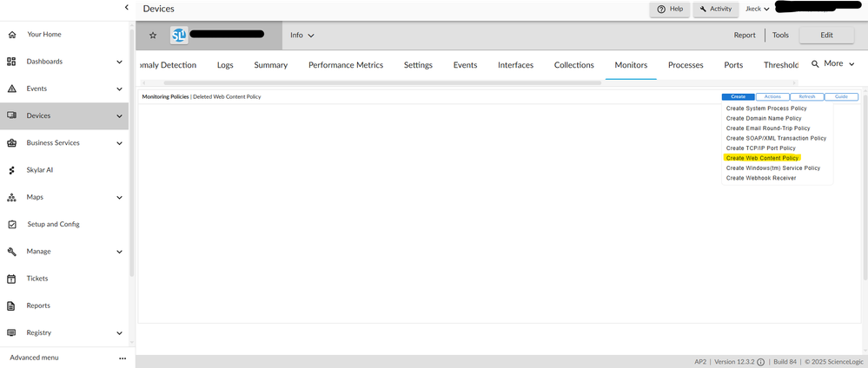Select the Monitors tab
The image size is (868, 368).
pyautogui.click(x=631, y=65)
